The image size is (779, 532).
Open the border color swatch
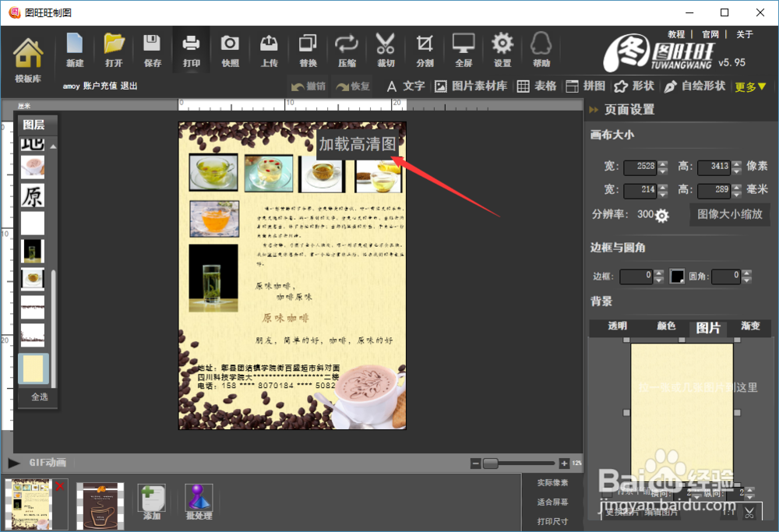pos(677,277)
